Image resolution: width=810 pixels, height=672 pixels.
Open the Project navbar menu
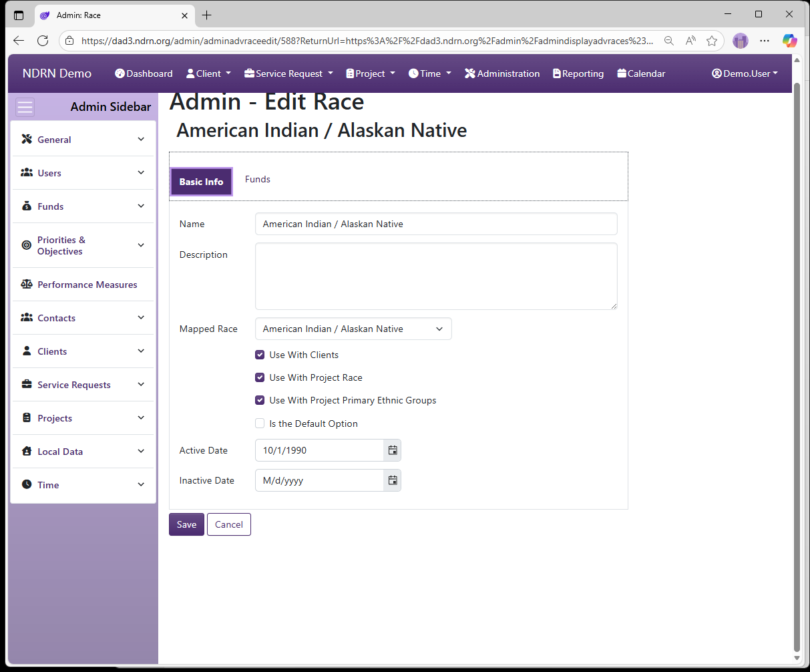371,73
